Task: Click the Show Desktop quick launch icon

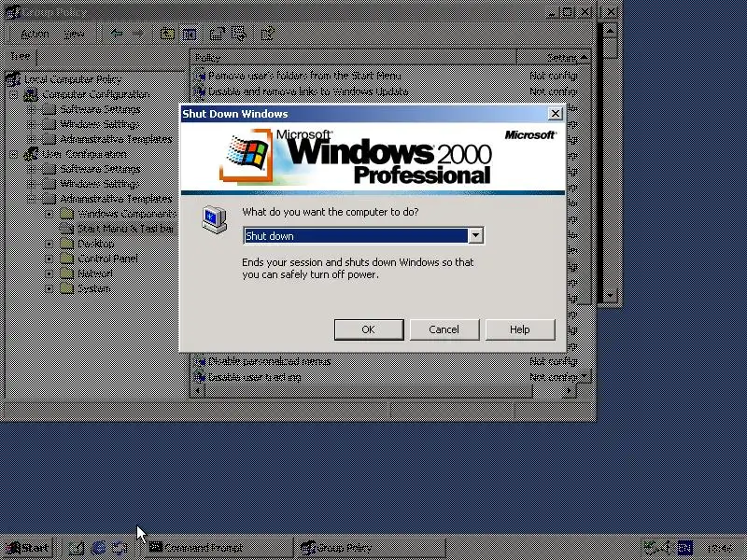Action: click(x=77, y=548)
